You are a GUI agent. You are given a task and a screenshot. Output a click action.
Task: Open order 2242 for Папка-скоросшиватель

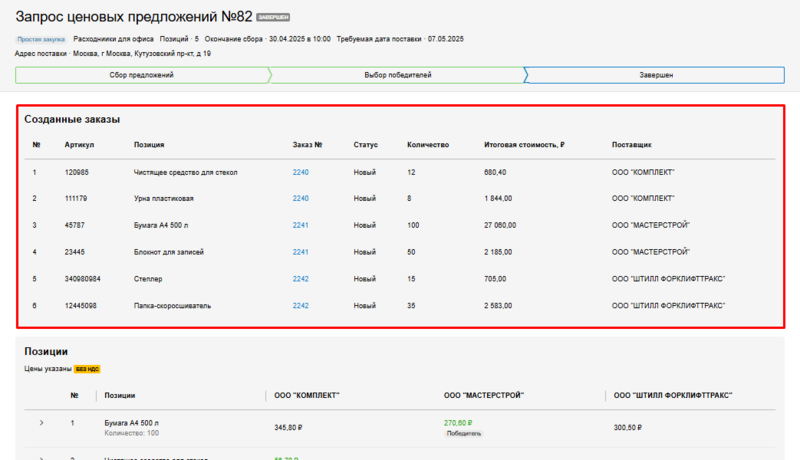pos(301,306)
